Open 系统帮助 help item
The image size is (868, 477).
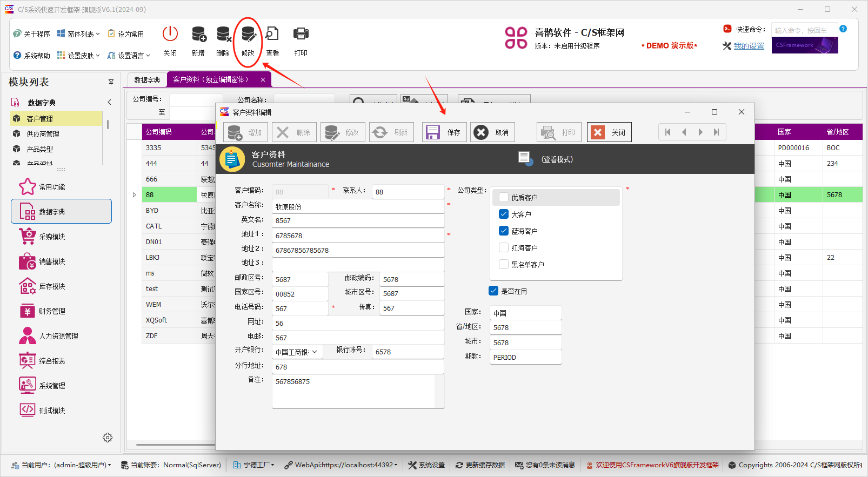tap(31, 56)
